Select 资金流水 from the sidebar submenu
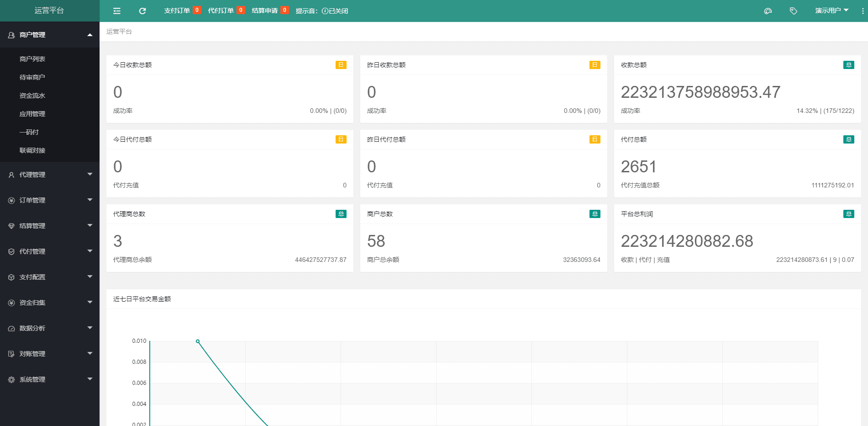The image size is (868, 426). (x=32, y=96)
